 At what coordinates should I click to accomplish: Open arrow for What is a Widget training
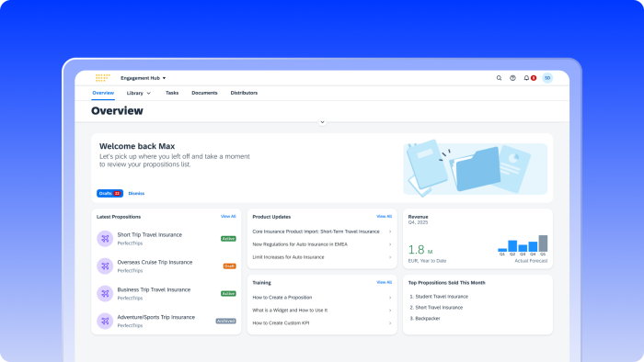point(390,311)
